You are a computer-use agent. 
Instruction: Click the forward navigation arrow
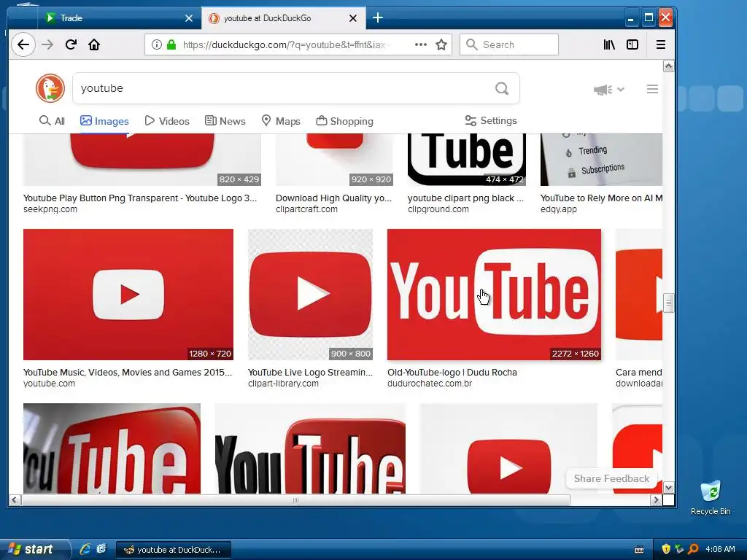[x=47, y=44]
